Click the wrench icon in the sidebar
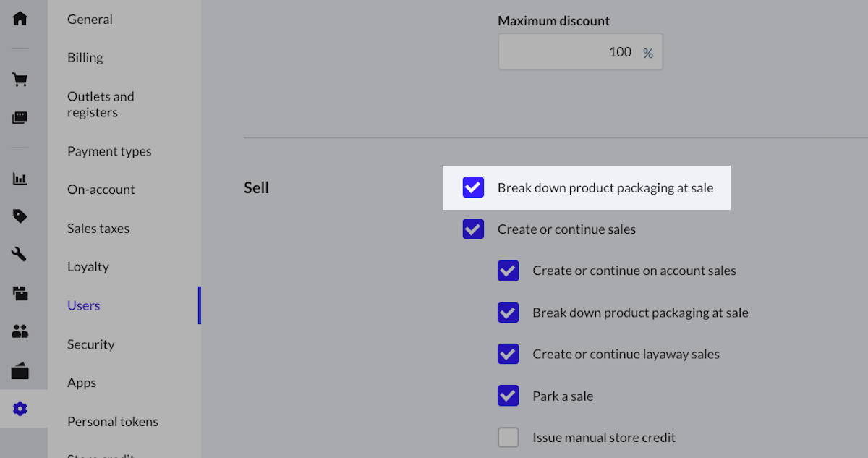This screenshot has width=868, height=458. [x=20, y=254]
